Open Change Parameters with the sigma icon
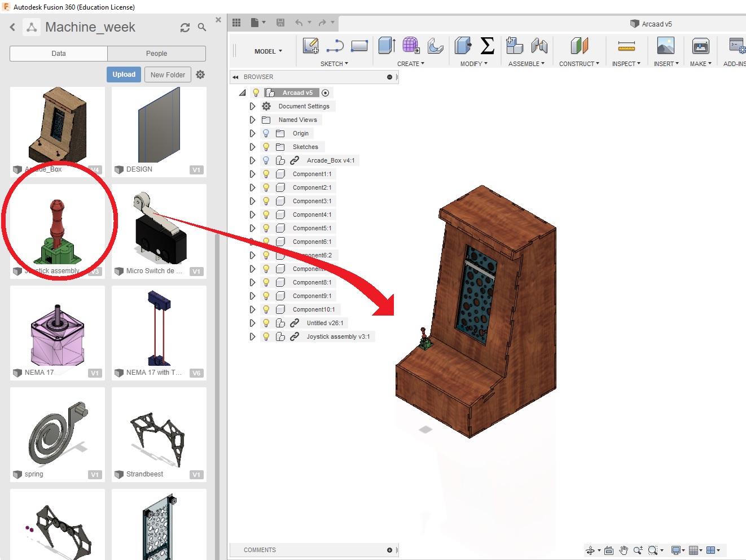Image resolution: width=746 pixels, height=560 pixels. tap(487, 46)
